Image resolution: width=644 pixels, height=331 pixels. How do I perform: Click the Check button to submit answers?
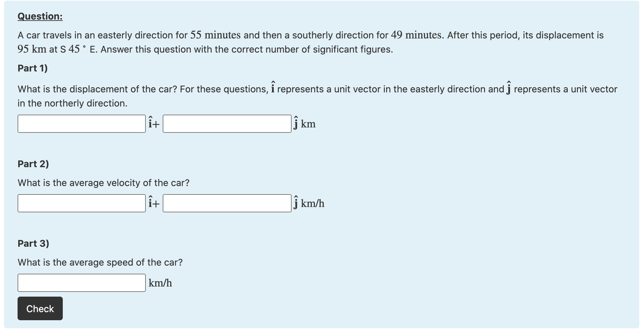point(40,308)
